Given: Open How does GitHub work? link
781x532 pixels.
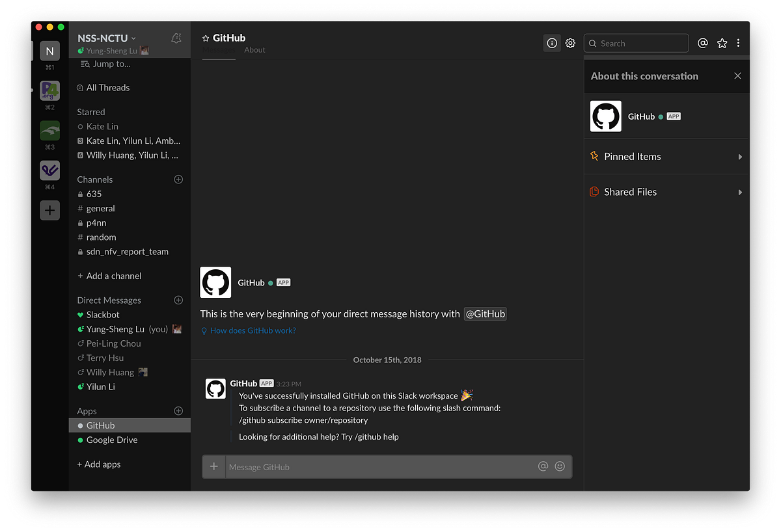Looking at the screenshot, I should (x=253, y=330).
